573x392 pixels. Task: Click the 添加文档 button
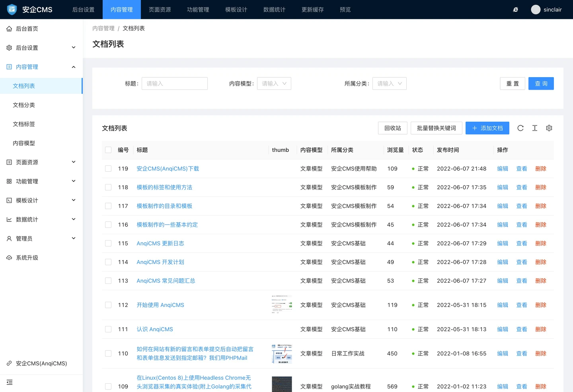(x=487, y=128)
